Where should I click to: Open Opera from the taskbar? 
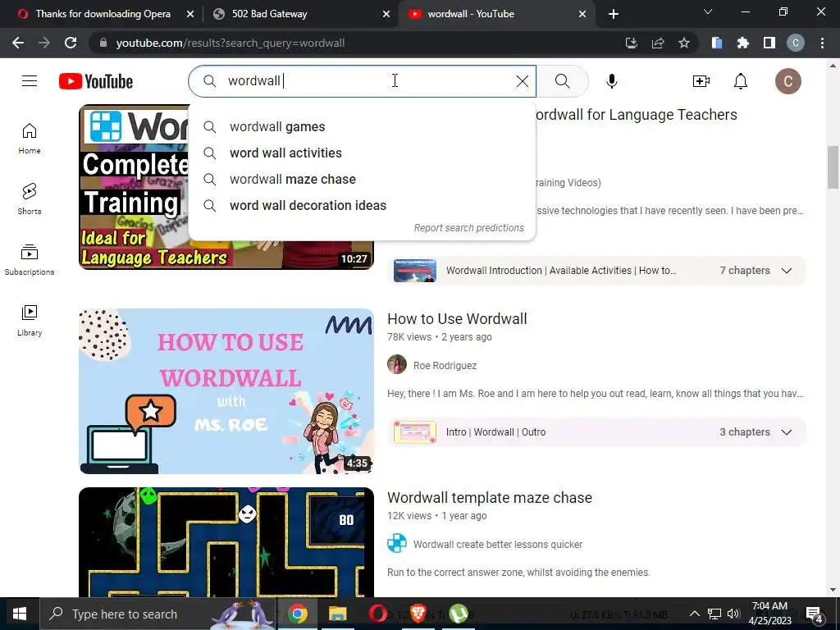point(377,614)
